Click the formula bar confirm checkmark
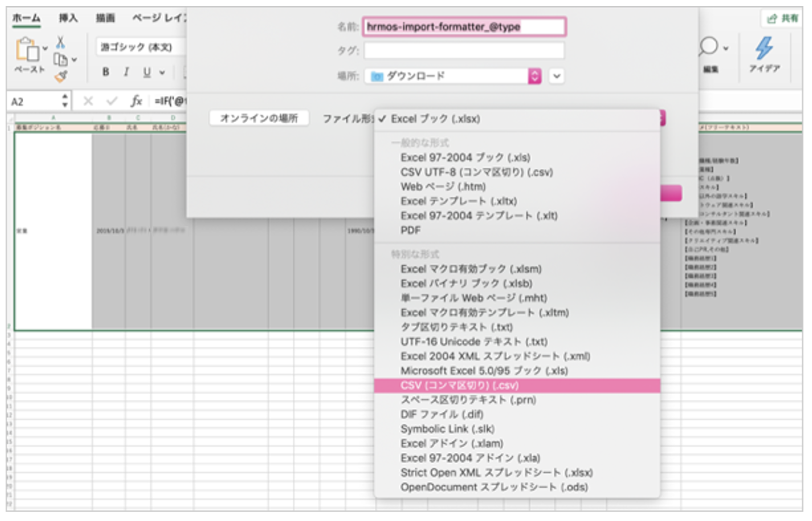The height and width of the screenshot is (521, 812). click(x=112, y=102)
